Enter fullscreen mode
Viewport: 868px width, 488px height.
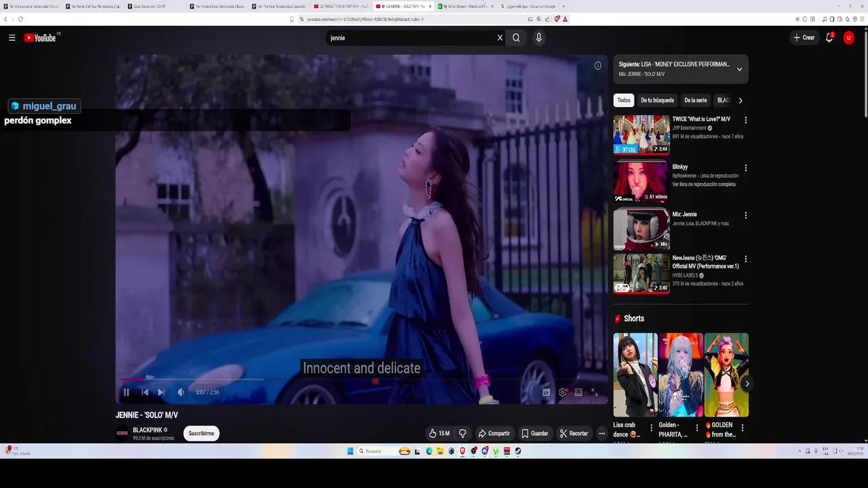click(x=595, y=392)
